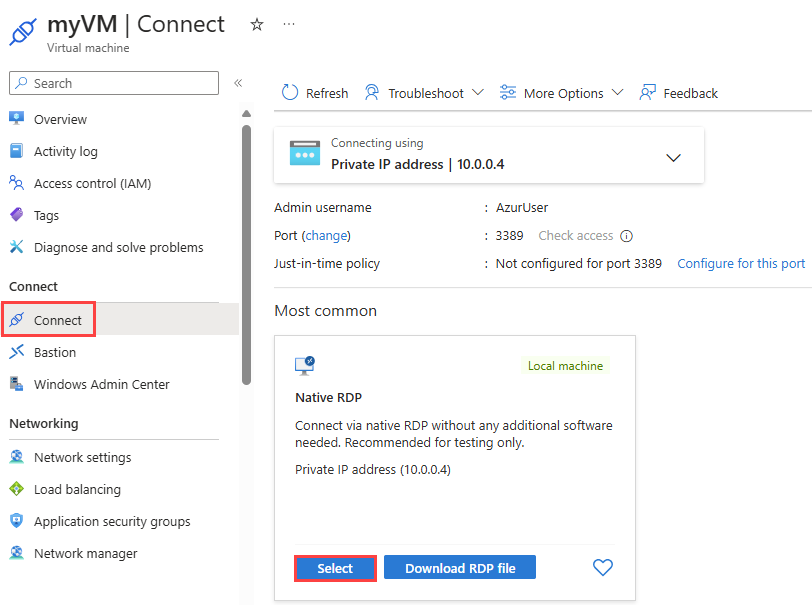Select the Tags icon in sidebar
This screenshot has width=812, height=605.
pyautogui.click(x=17, y=215)
